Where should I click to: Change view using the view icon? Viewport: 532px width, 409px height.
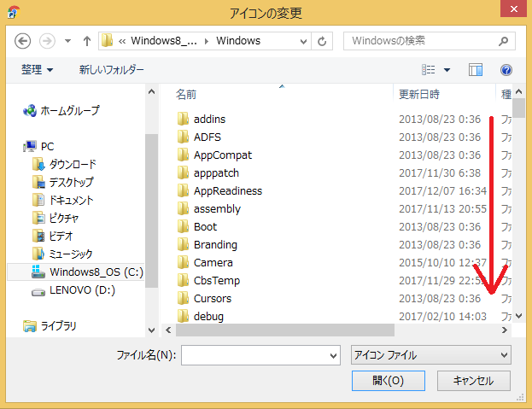[x=428, y=70]
